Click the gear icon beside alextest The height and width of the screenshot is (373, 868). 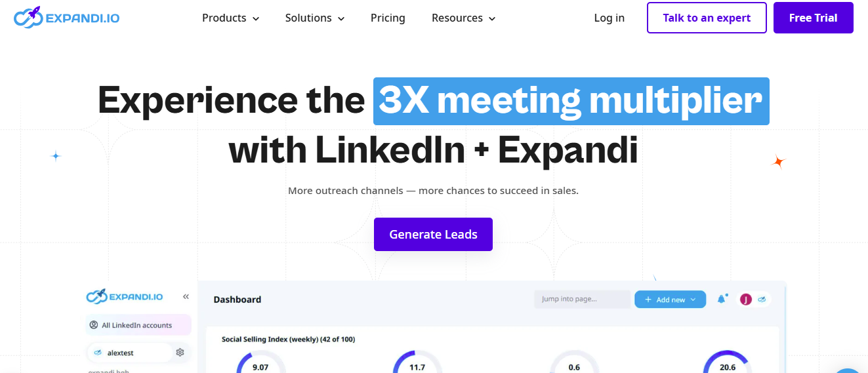[x=180, y=353]
